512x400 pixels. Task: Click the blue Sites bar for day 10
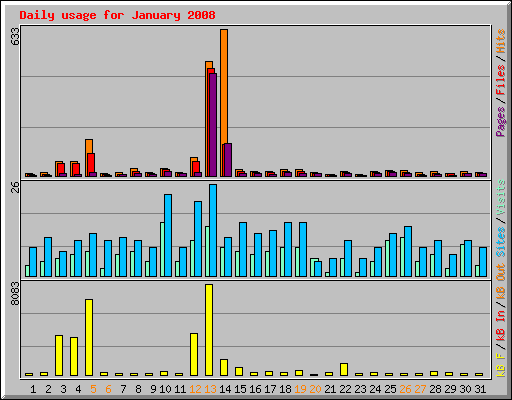click(168, 235)
